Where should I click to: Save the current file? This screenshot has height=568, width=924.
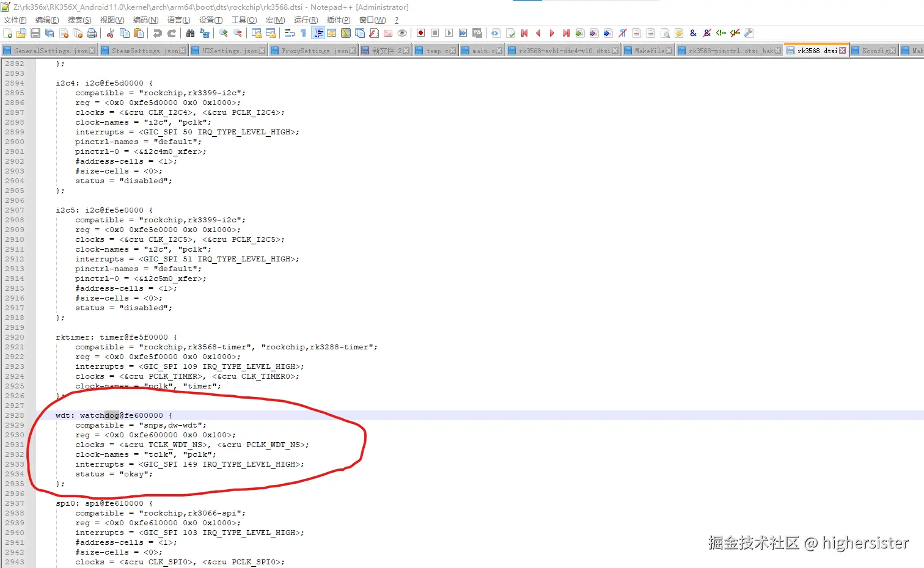[x=35, y=33]
